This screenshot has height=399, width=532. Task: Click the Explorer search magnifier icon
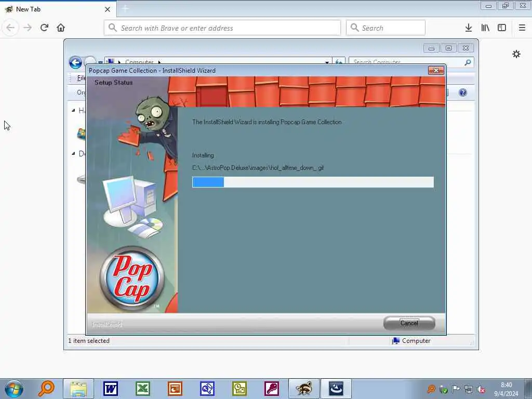tap(468, 62)
